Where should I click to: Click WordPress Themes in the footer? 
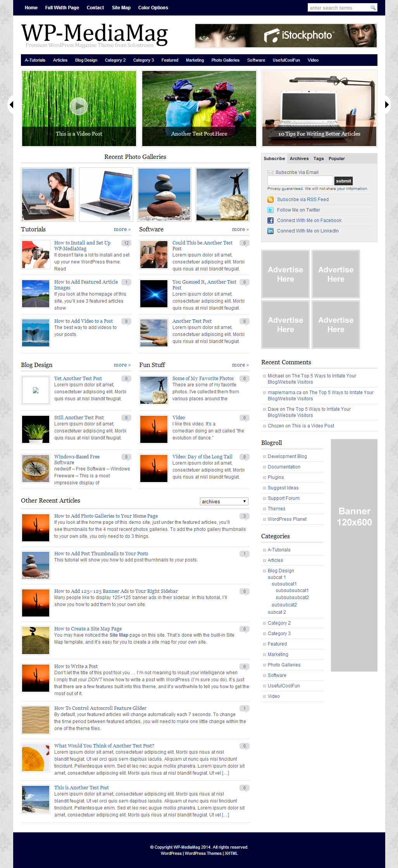point(203,853)
